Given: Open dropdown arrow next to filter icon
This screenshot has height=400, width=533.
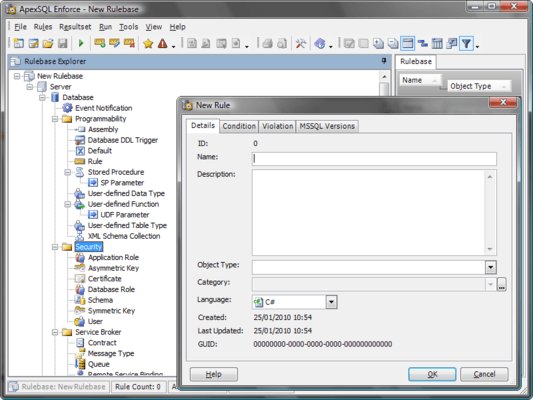Looking at the screenshot, I should point(477,47).
